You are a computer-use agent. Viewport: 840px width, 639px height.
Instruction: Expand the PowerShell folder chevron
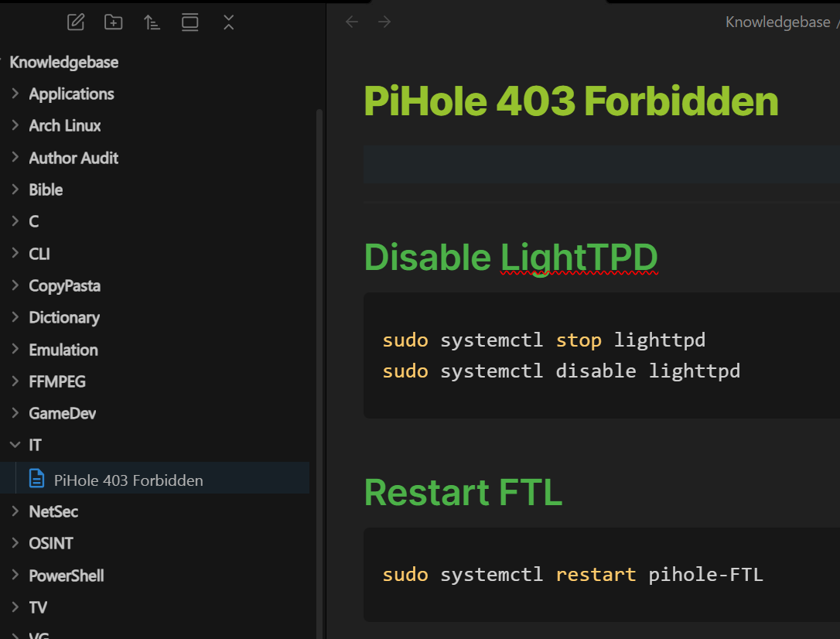point(15,575)
